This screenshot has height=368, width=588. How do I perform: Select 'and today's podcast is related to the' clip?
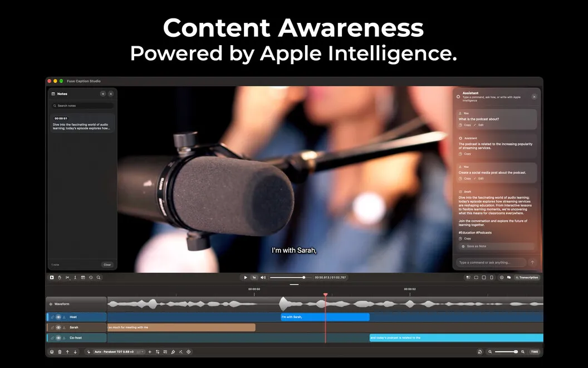[457, 337]
